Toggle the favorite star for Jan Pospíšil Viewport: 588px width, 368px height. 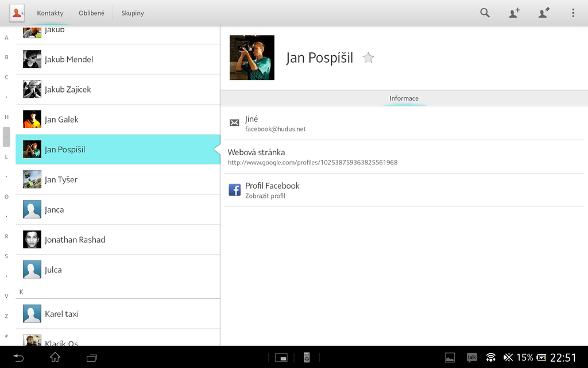pos(367,57)
